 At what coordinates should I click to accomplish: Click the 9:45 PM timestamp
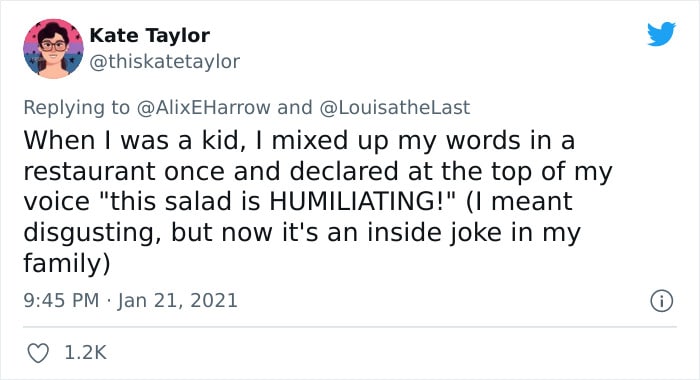click(x=61, y=300)
